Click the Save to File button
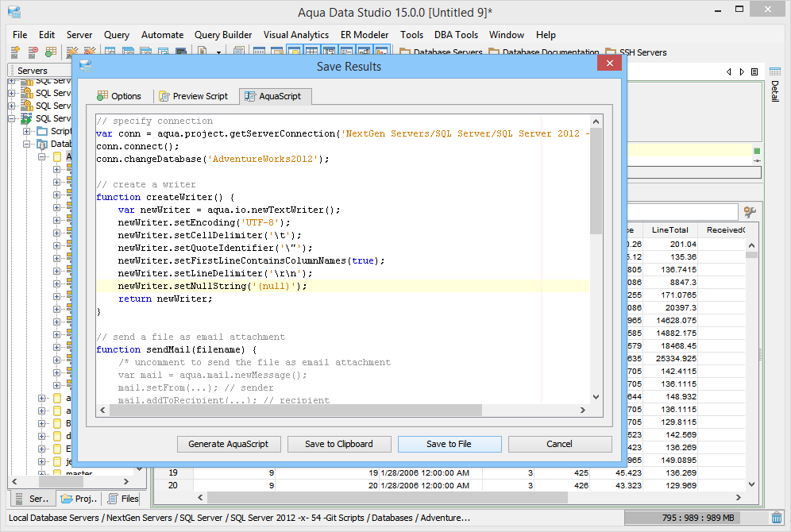The height and width of the screenshot is (532, 791). (450, 444)
